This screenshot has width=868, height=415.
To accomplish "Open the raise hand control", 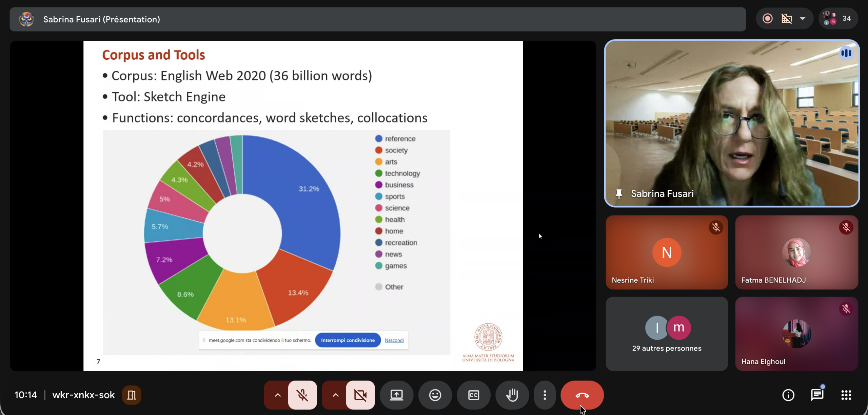I will [512, 395].
